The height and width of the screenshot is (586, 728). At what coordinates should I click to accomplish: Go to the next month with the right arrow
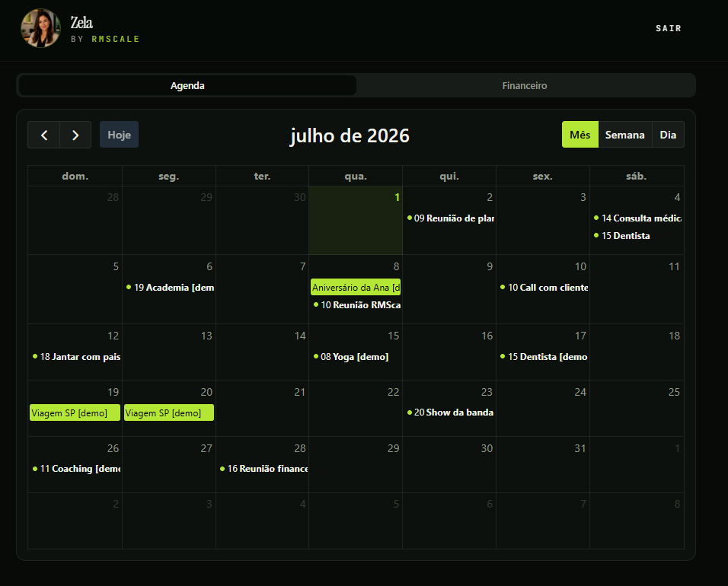pos(75,135)
